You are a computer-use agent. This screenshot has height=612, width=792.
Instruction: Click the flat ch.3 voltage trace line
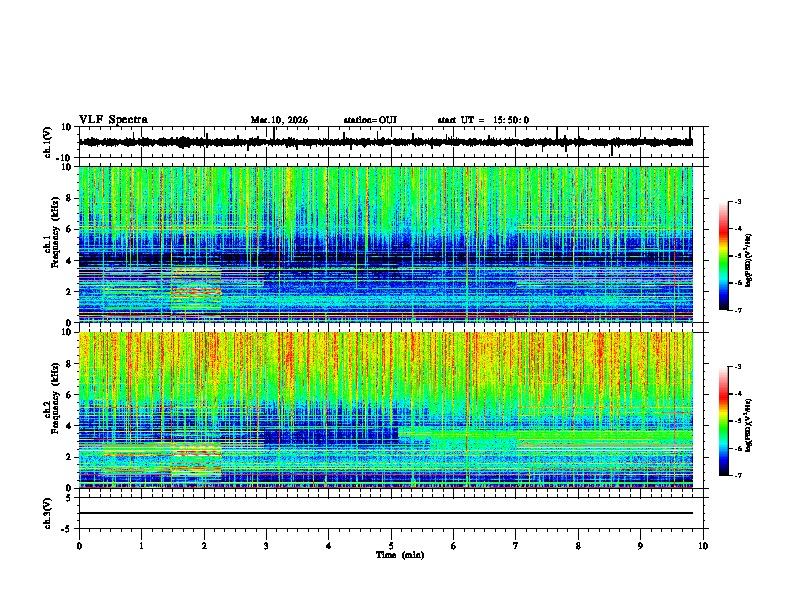coord(386,513)
